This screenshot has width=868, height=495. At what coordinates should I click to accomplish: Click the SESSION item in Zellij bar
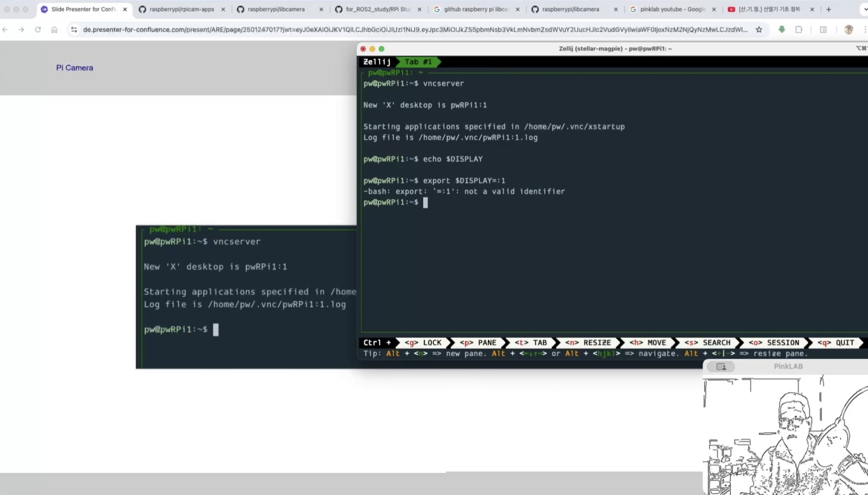[774, 343]
